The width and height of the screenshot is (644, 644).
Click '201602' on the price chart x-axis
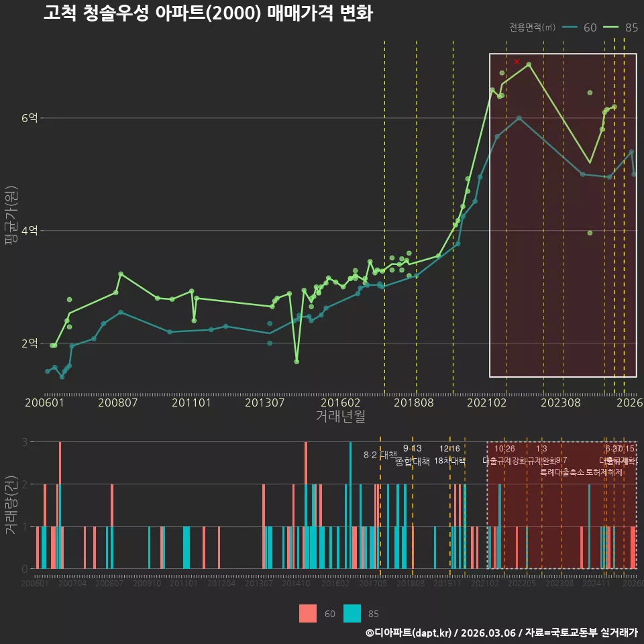coord(341,402)
